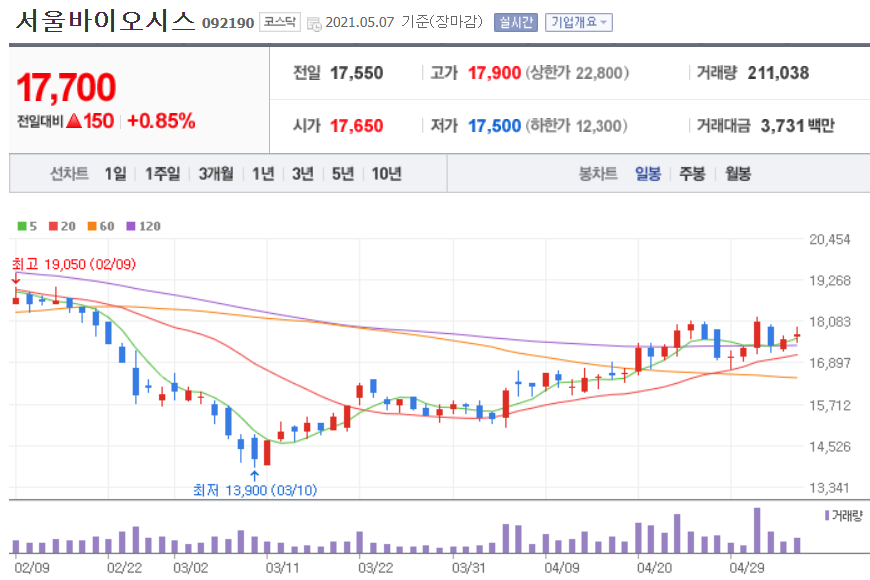This screenshot has width=870, height=580.
Task: Click the lowest red candlestick at 03/10
Action: (x=267, y=452)
